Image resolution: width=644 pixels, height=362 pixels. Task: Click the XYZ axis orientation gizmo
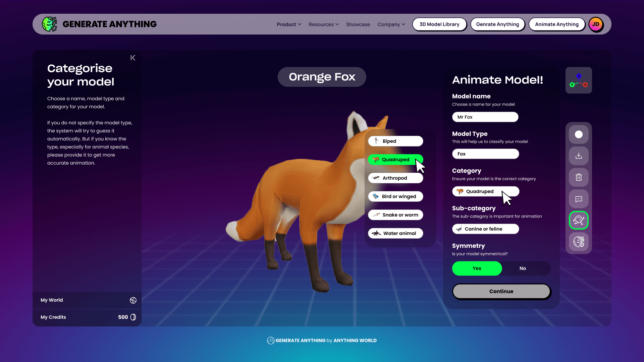[x=579, y=80]
